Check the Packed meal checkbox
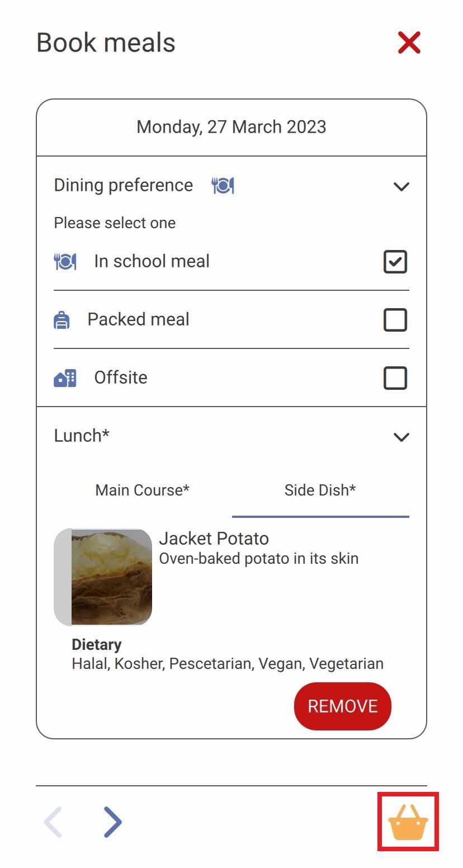Image resolution: width=463 pixels, height=868 pixels. coord(395,320)
